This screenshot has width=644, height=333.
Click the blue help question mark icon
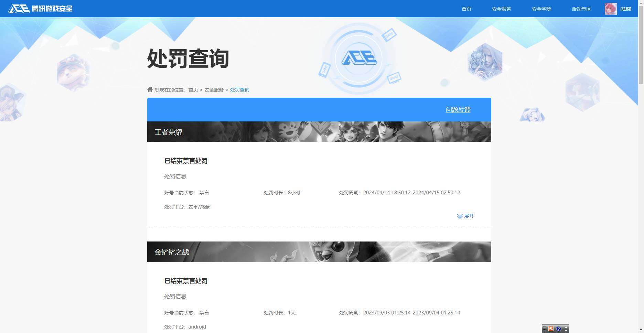click(x=558, y=329)
